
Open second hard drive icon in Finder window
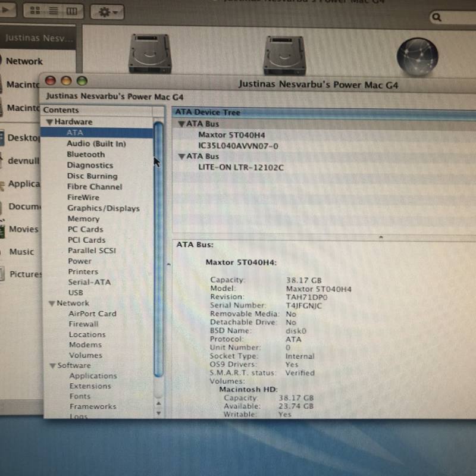pyautogui.click(x=285, y=55)
